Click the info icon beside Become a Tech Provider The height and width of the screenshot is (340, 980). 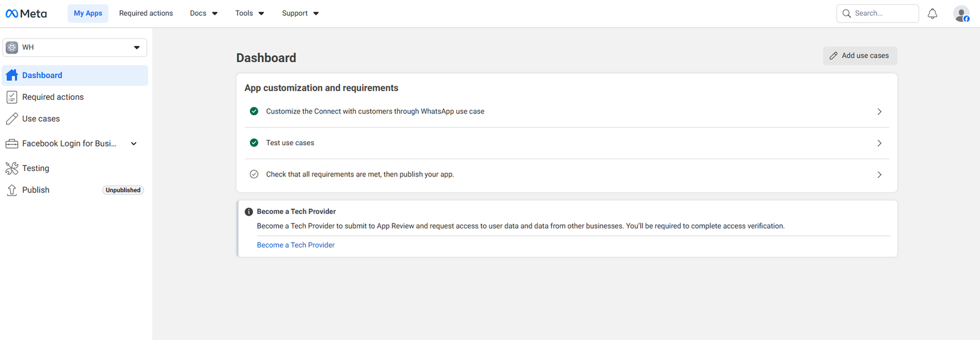[249, 212]
